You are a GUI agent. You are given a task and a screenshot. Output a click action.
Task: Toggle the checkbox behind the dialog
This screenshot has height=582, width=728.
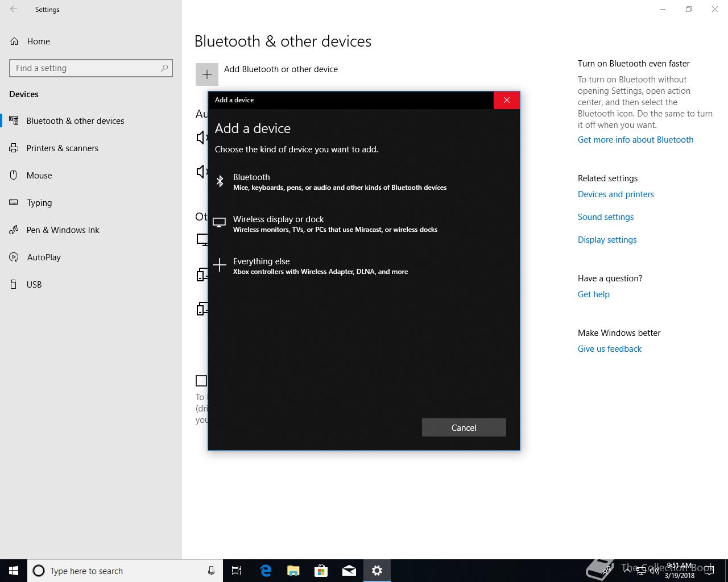click(201, 381)
